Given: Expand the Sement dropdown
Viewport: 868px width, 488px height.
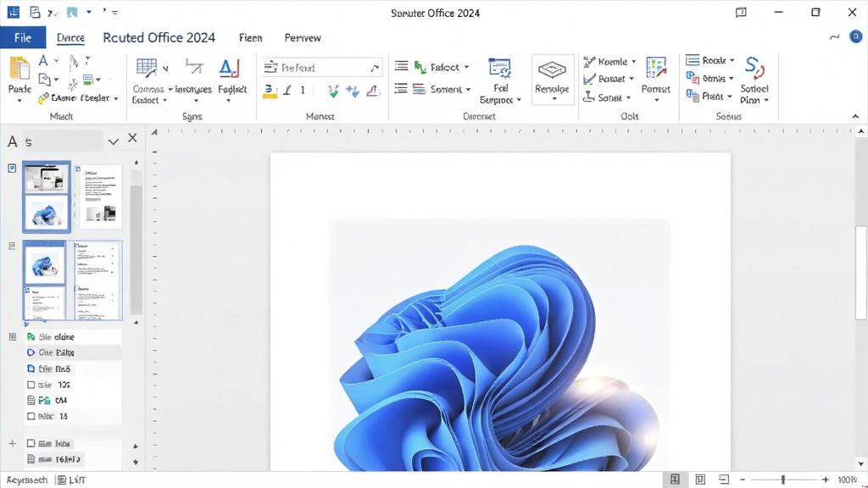Looking at the screenshot, I should (468, 89).
